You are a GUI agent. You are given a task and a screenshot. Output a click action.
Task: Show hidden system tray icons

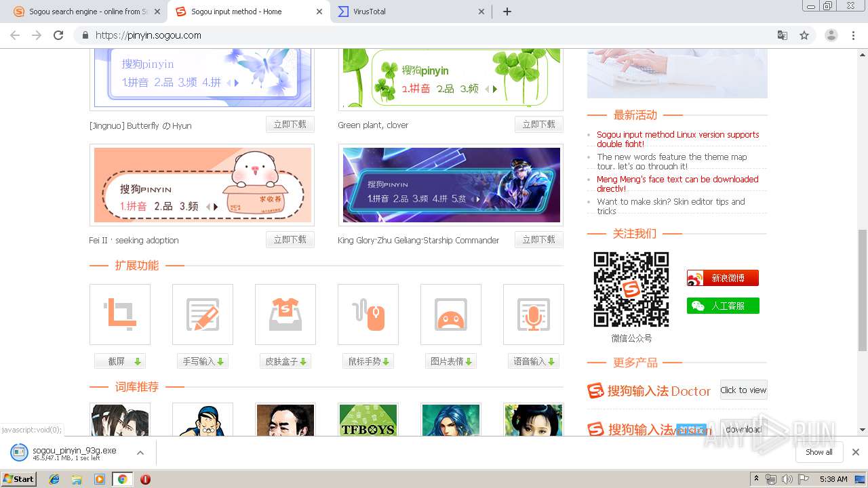[x=756, y=479]
